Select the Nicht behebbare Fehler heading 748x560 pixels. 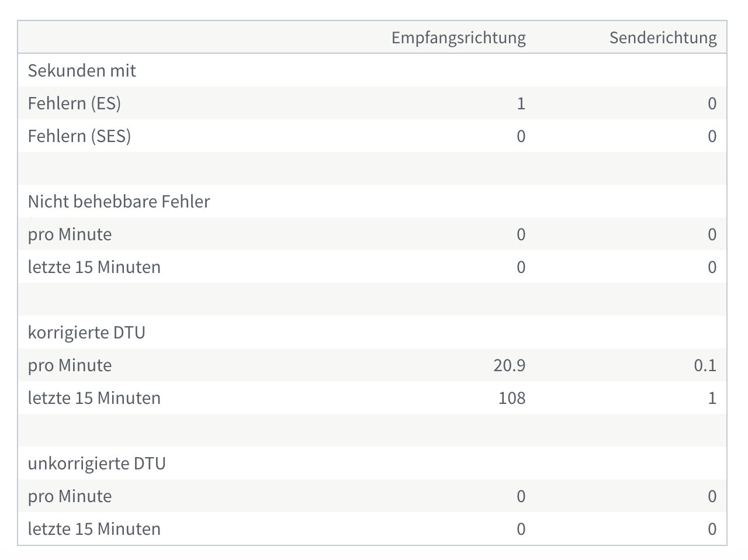[x=119, y=202]
